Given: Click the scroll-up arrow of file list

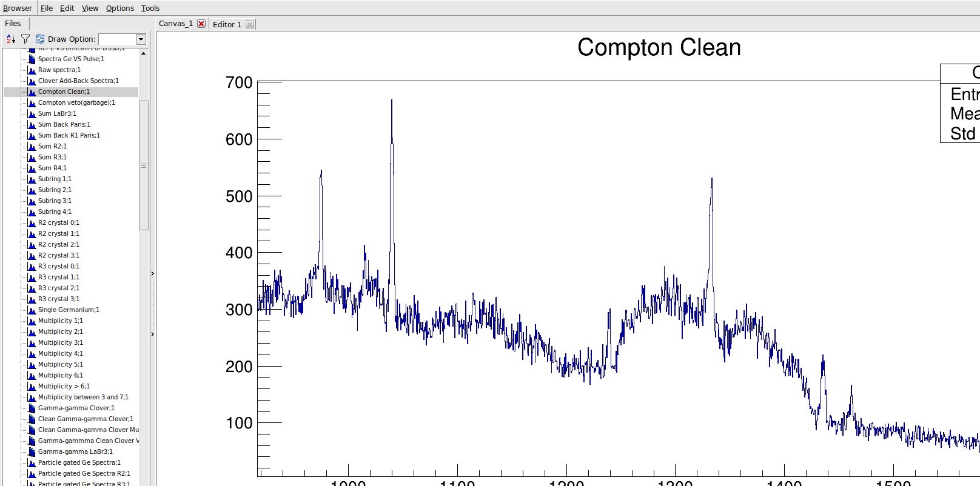Looking at the screenshot, I should tap(144, 53).
